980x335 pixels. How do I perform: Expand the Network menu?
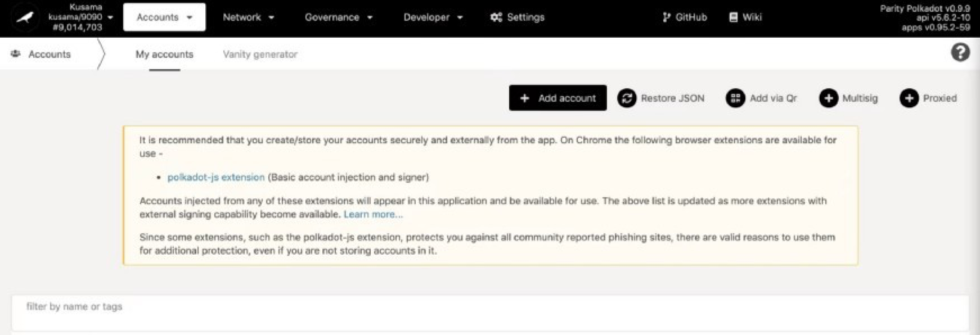click(x=248, y=17)
